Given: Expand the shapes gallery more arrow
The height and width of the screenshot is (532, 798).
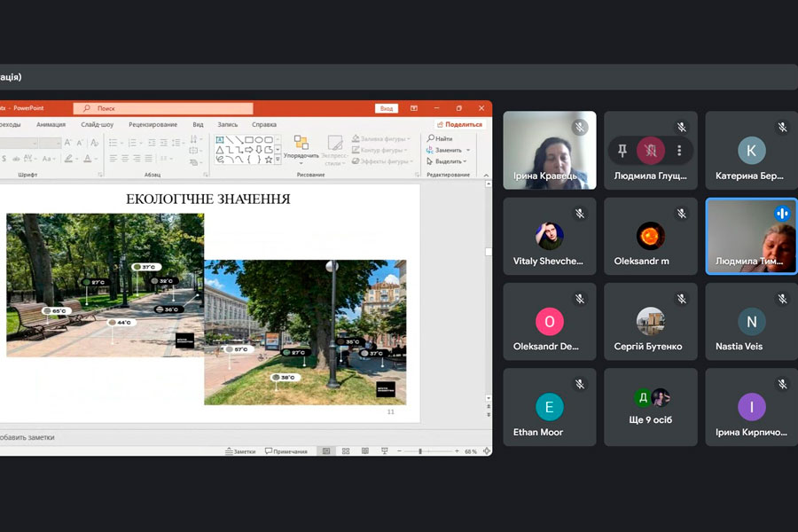Looking at the screenshot, I should point(278,160).
